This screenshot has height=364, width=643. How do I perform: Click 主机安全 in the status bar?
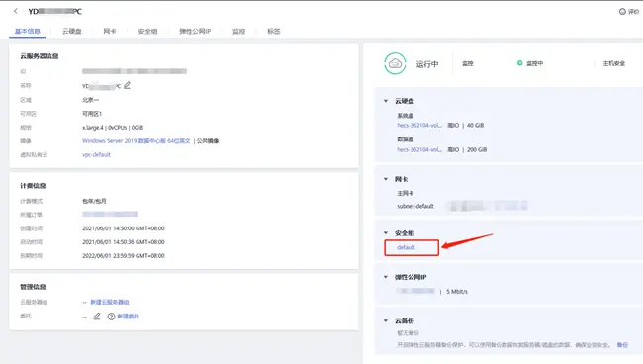(x=614, y=63)
